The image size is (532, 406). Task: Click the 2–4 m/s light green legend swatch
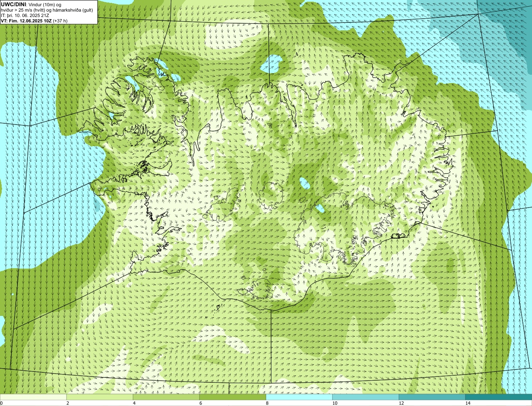coord(100,397)
